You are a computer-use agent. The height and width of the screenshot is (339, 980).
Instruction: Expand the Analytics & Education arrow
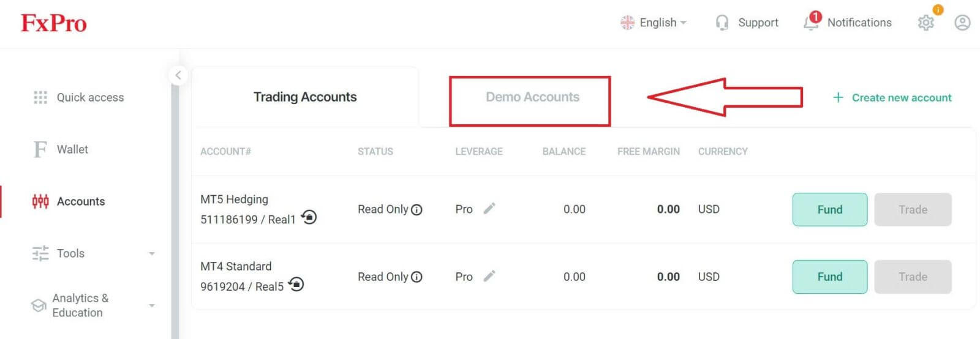pyautogui.click(x=152, y=305)
